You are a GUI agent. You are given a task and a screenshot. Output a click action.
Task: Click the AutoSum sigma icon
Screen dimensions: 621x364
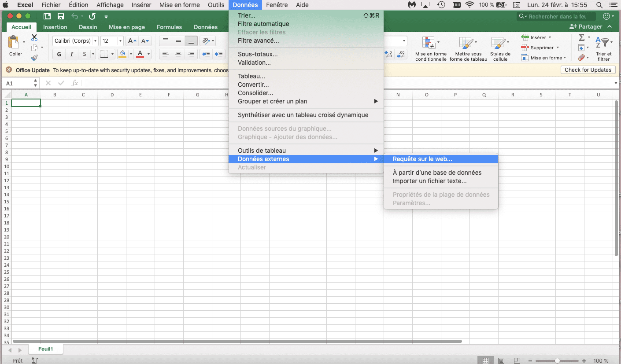pos(581,38)
